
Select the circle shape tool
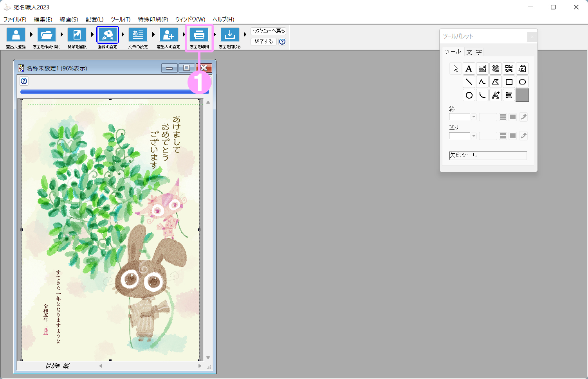tap(469, 95)
